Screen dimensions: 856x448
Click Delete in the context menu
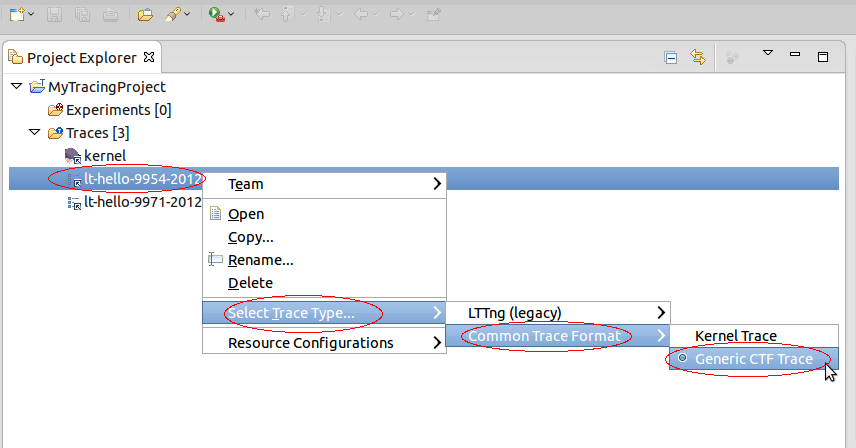pyautogui.click(x=250, y=283)
